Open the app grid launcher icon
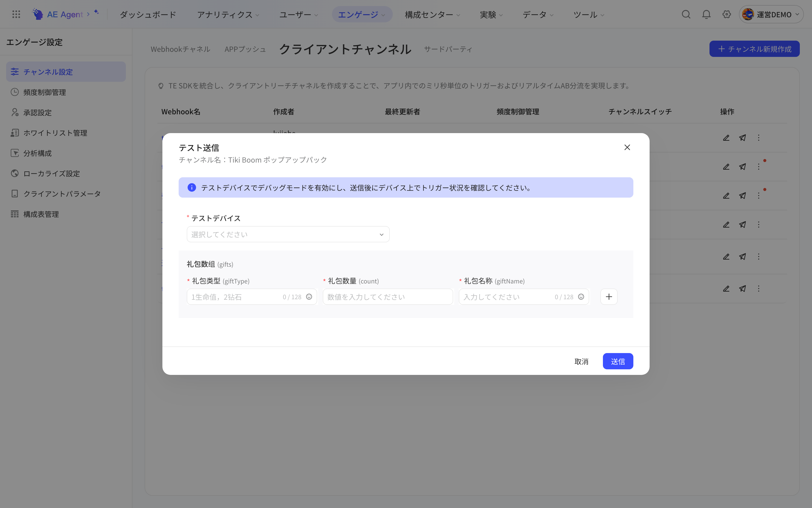 (x=16, y=14)
